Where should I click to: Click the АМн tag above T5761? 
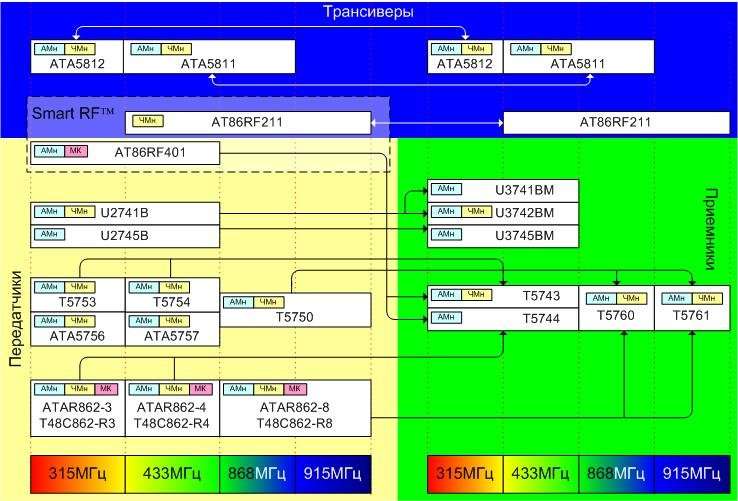677,299
